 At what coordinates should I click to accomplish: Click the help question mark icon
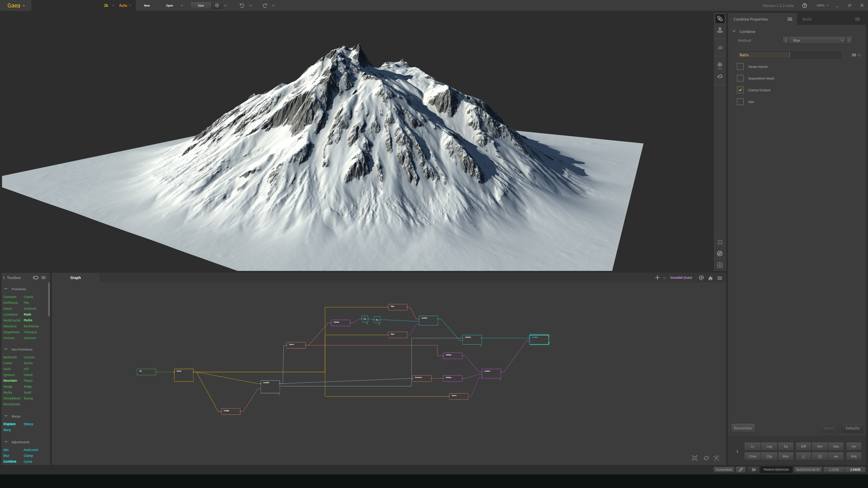[804, 5]
